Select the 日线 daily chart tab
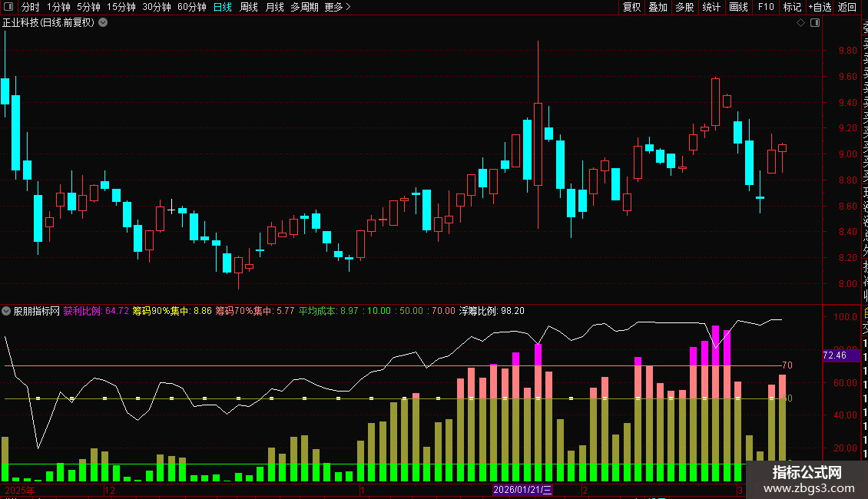 tap(223, 7)
